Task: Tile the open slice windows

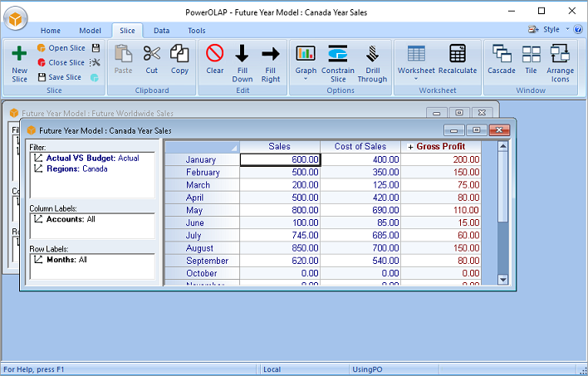Action: [531, 61]
